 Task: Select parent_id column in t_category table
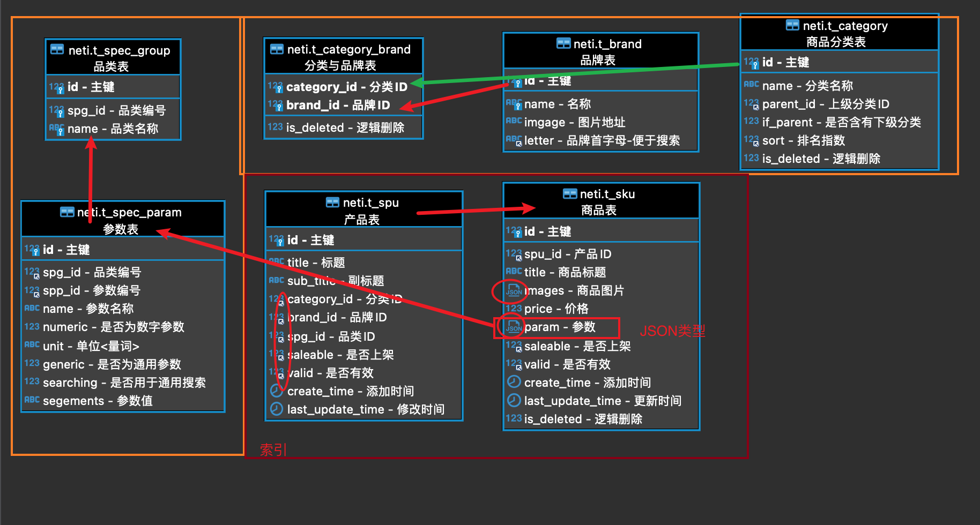[839, 104]
